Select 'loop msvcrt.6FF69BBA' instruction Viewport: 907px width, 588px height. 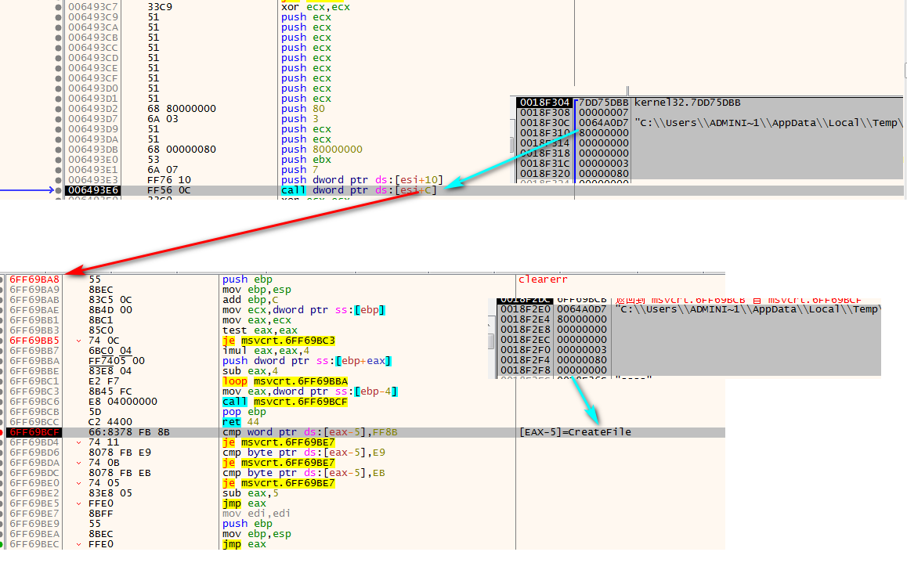(284, 381)
